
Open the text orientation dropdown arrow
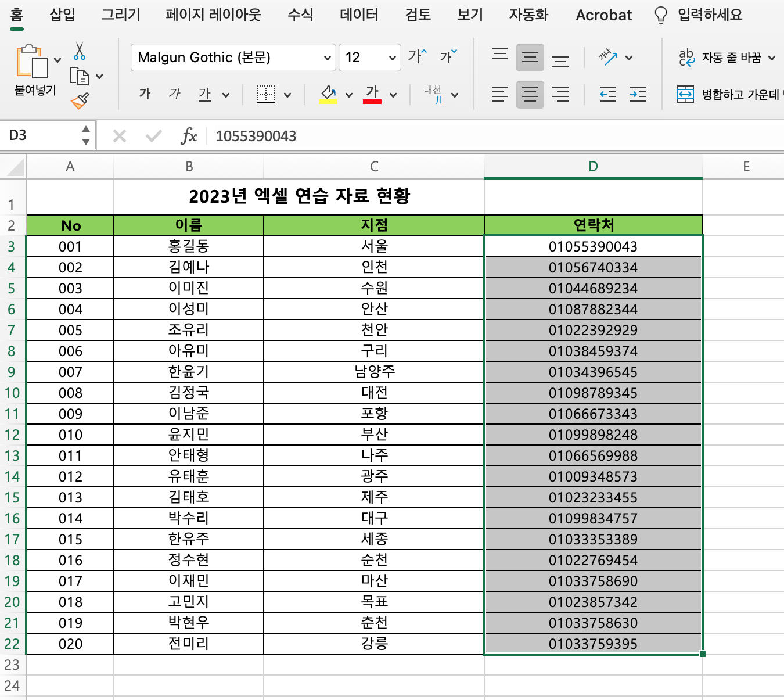(629, 58)
